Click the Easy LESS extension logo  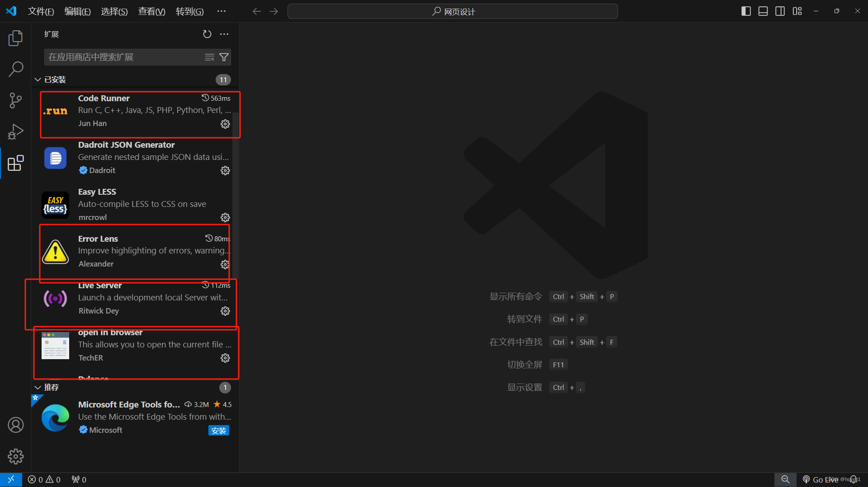55,205
